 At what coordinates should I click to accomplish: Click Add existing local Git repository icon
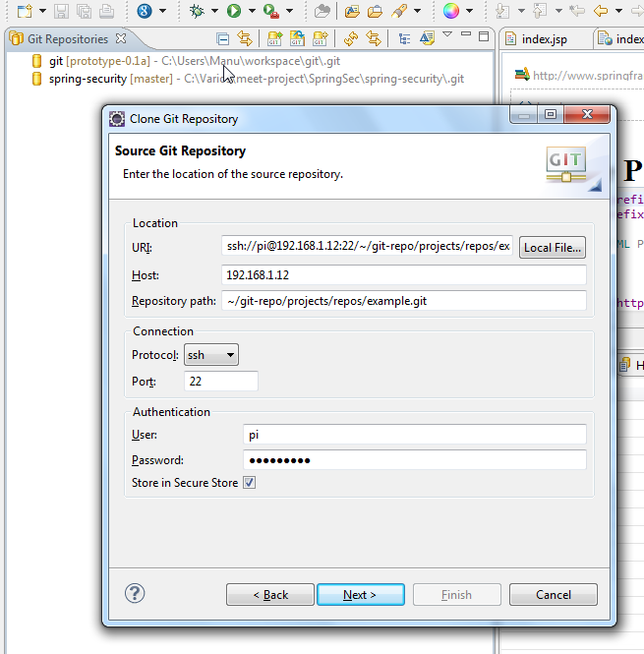click(x=274, y=38)
